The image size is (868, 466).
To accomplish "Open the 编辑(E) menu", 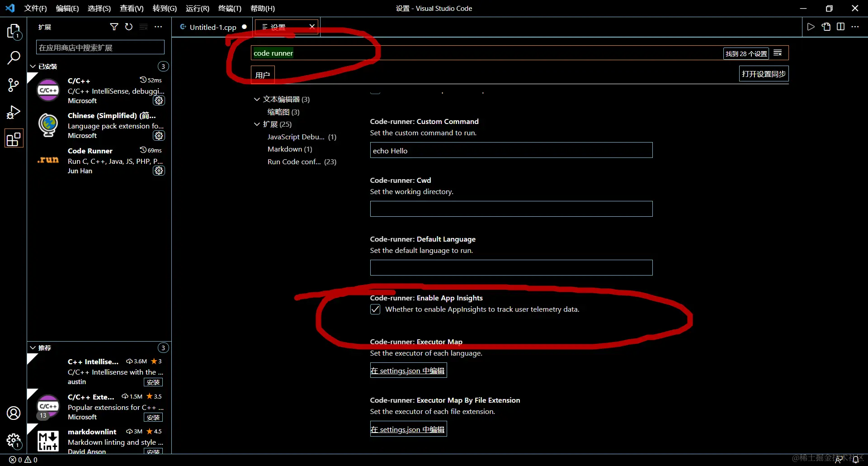I will (67, 9).
